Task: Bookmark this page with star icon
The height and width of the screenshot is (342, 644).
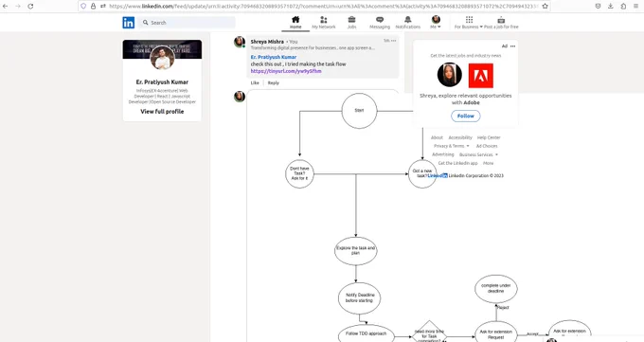Action: [545, 7]
